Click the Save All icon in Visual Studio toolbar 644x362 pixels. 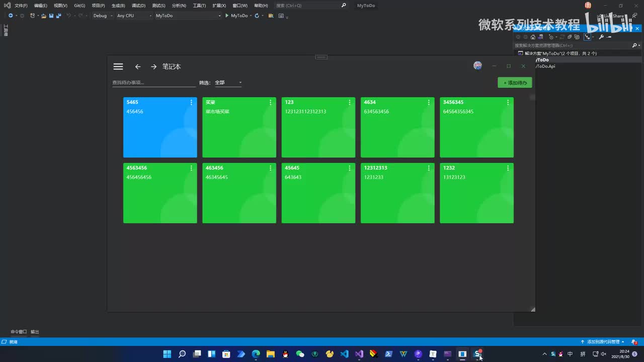(x=59, y=16)
